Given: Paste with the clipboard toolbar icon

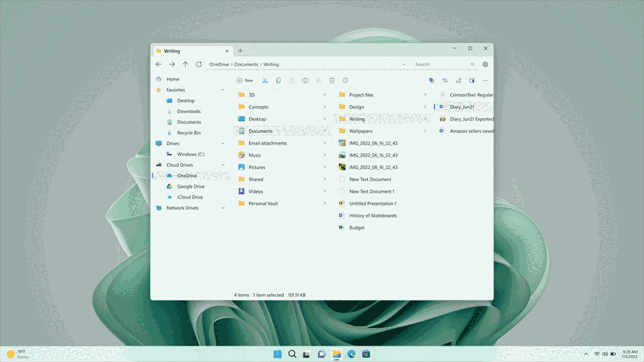Looking at the screenshot, I should [292, 80].
